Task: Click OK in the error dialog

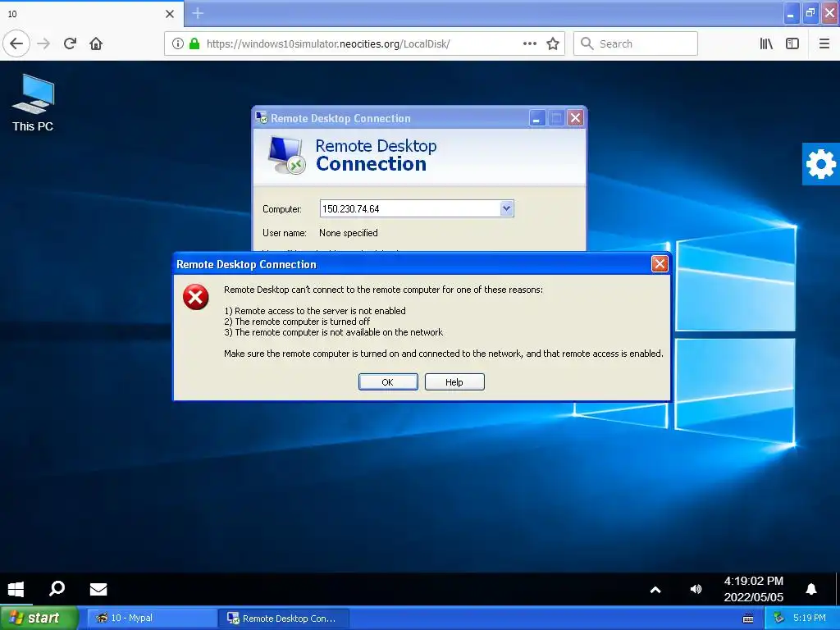Action: pyautogui.click(x=388, y=382)
